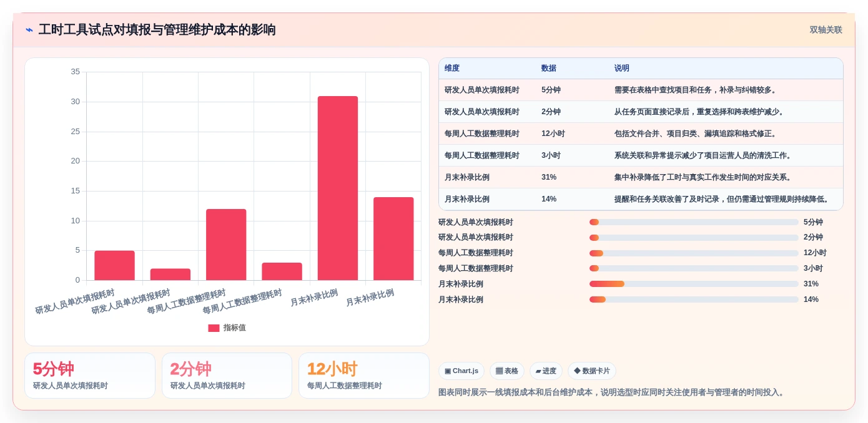Click the 月末补录比例 label beside the 14% progress bar
Image resolution: width=868 pixels, height=423 pixels.
click(461, 299)
